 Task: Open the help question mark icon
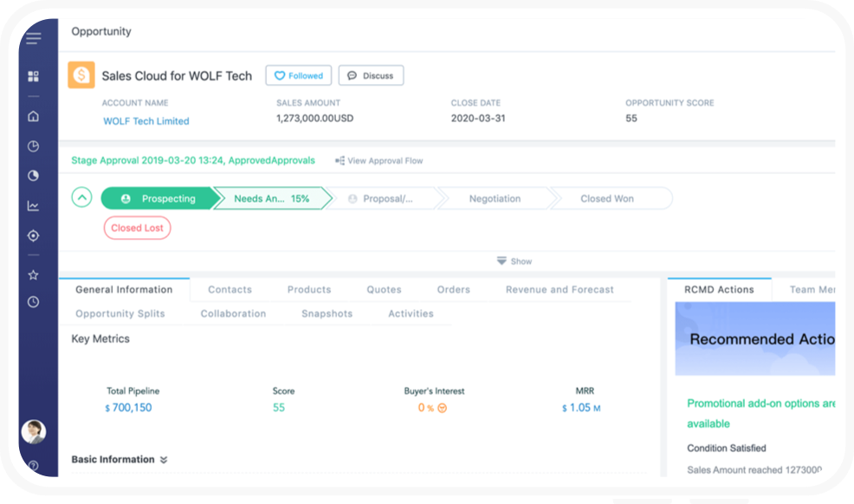33,466
